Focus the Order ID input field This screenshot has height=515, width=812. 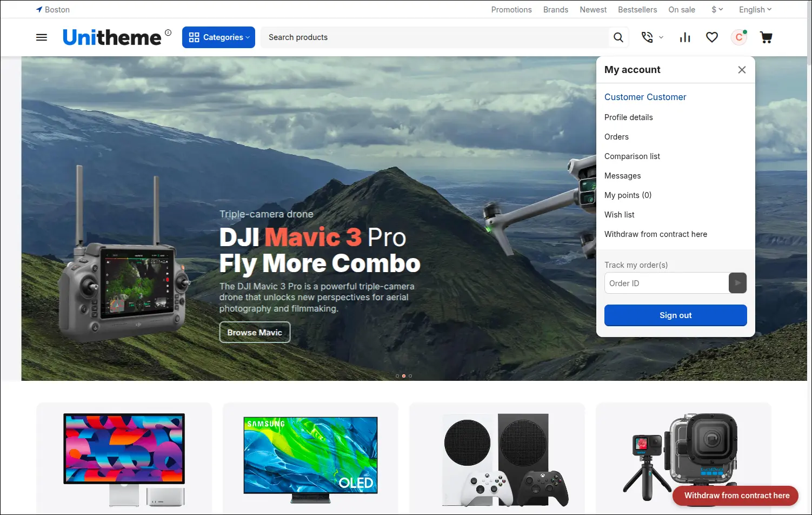[x=667, y=283]
